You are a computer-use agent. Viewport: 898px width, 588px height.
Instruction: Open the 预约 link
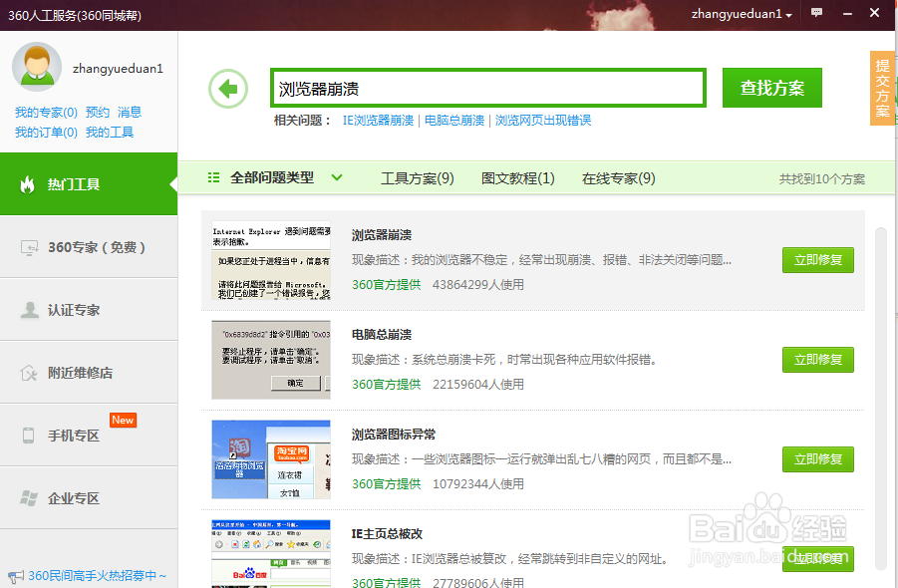click(x=98, y=113)
